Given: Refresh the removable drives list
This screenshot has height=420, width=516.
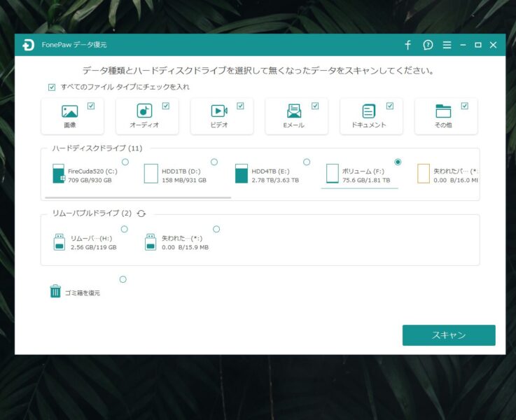Looking at the screenshot, I should pyautogui.click(x=141, y=213).
